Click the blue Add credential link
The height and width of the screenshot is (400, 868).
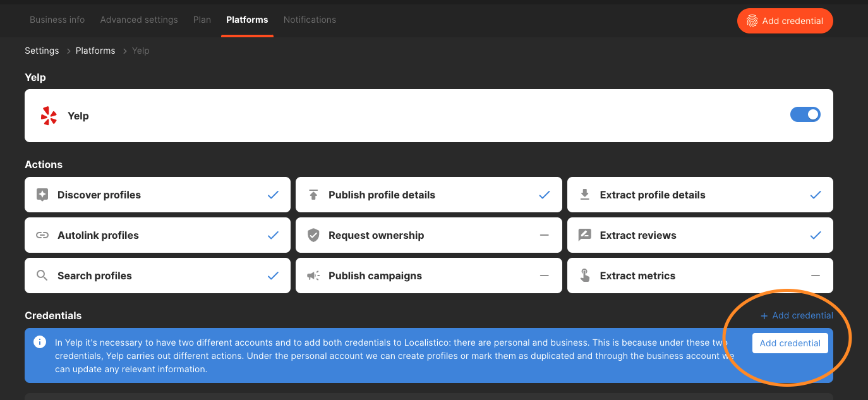pyautogui.click(x=797, y=315)
